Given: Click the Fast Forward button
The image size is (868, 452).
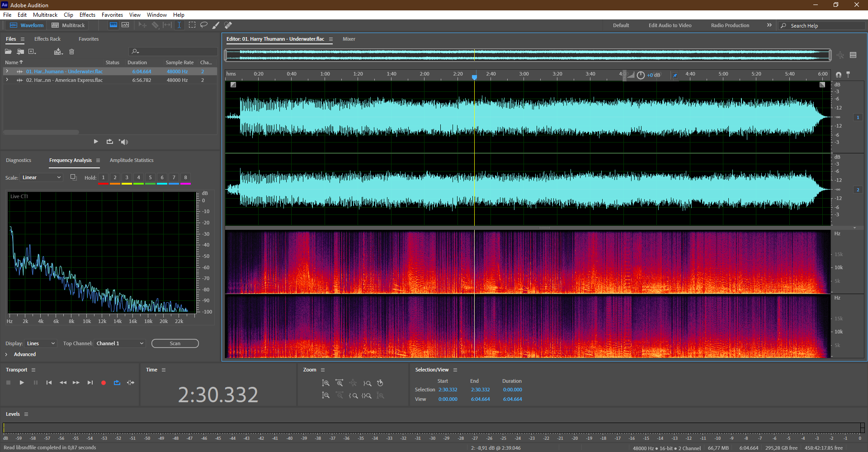Looking at the screenshot, I should 76,383.
